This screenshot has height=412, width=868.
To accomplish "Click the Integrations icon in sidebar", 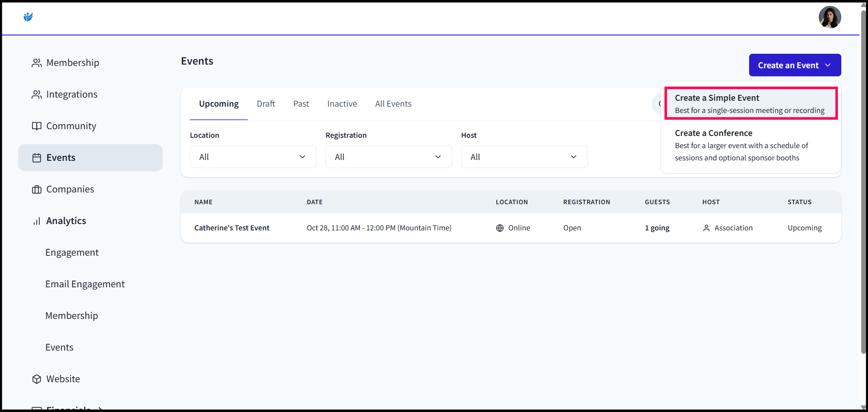I will point(37,94).
